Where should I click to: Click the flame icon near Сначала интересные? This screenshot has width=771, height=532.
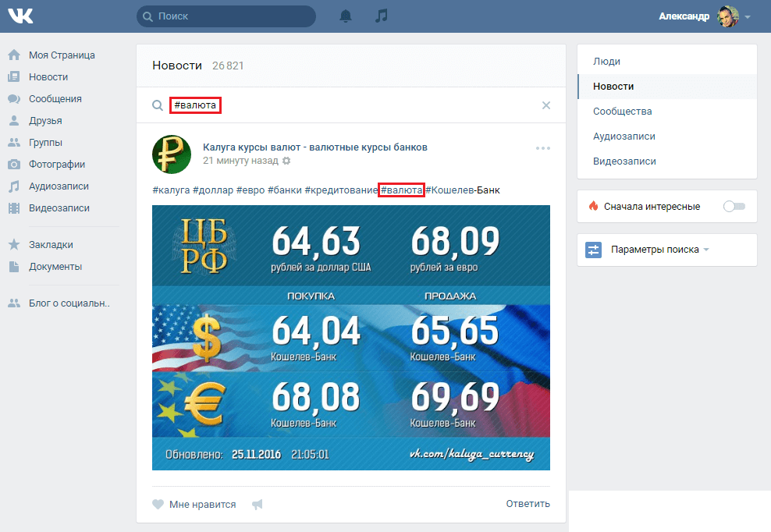click(x=594, y=206)
